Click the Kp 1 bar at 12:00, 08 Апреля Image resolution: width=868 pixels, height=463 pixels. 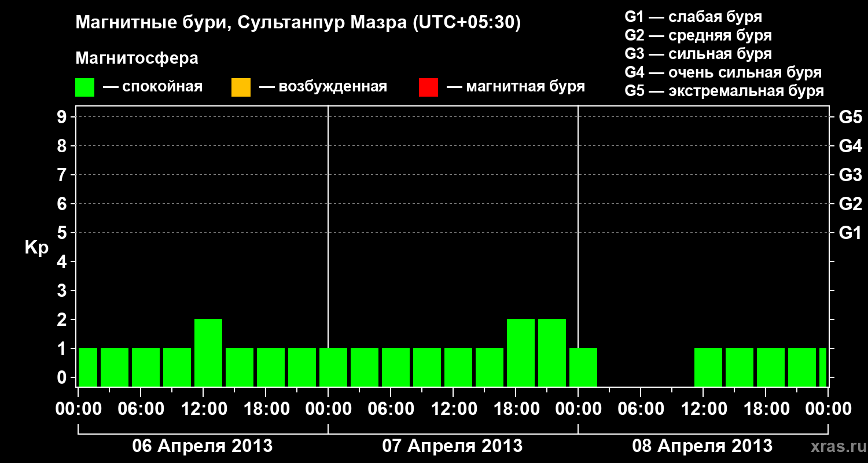click(708, 367)
